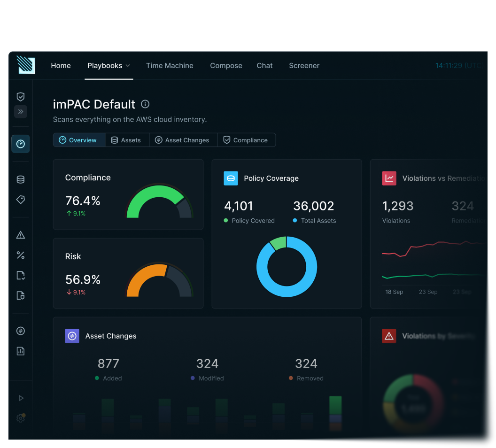Open the reports bar-chart icon in sidebar
This screenshot has height=448, width=496.
coord(21,351)
